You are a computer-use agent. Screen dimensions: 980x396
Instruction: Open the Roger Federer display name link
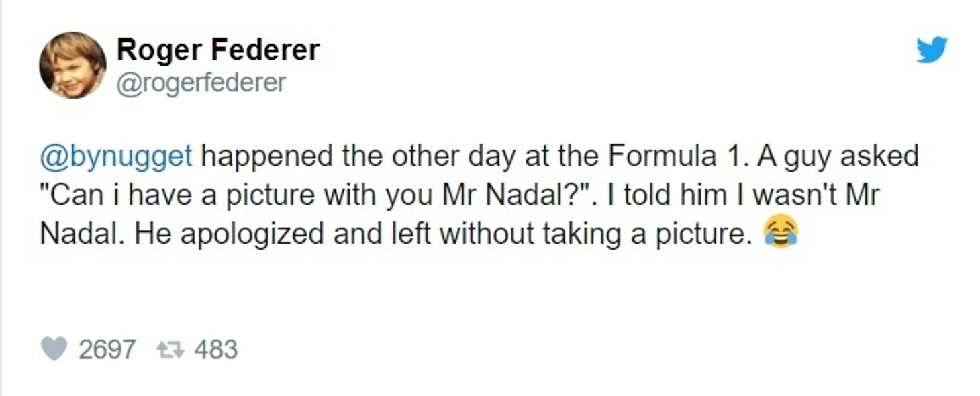click(x=218, y=50)
